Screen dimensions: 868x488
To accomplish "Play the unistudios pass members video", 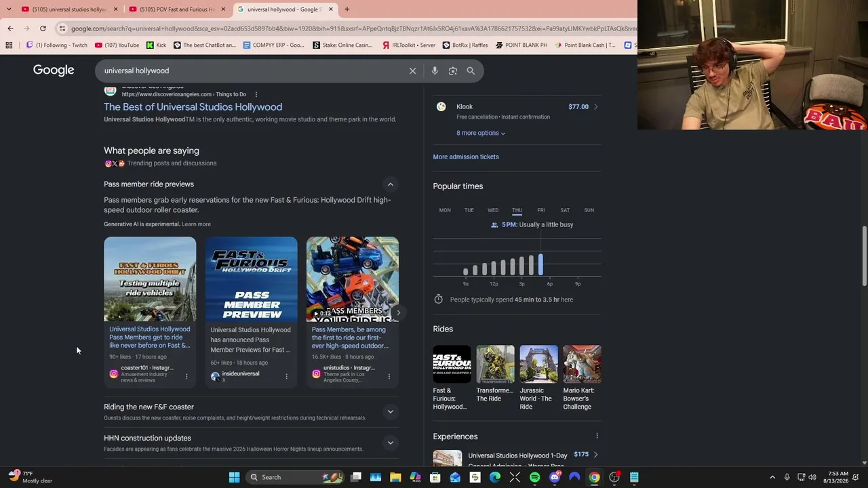I will tap(353, 279).
